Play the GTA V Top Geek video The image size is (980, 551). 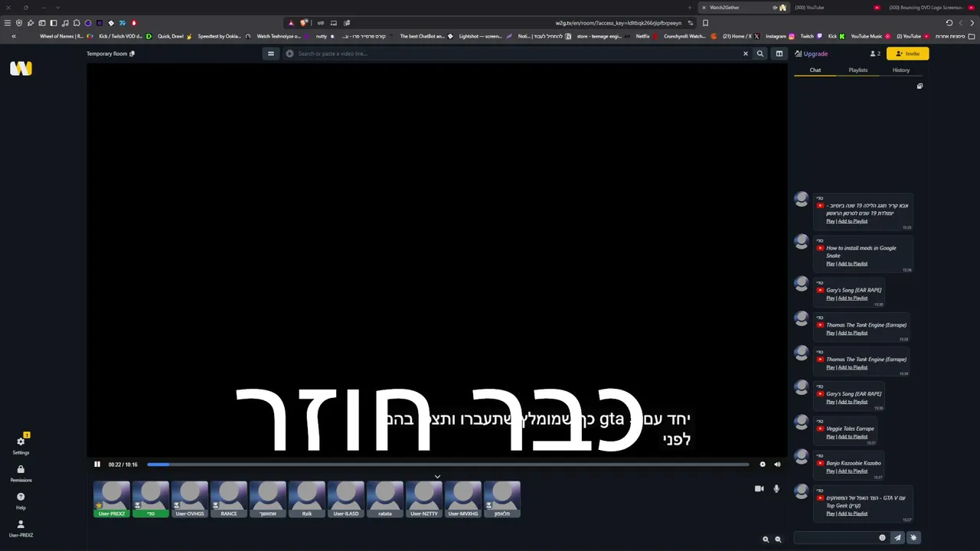pyautogui.click(x=830, y=514)
